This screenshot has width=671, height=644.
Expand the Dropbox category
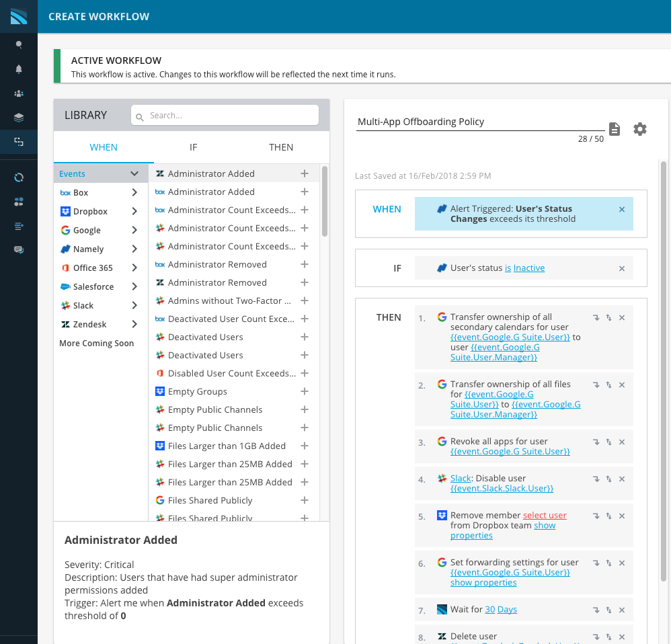click(134, 211)
